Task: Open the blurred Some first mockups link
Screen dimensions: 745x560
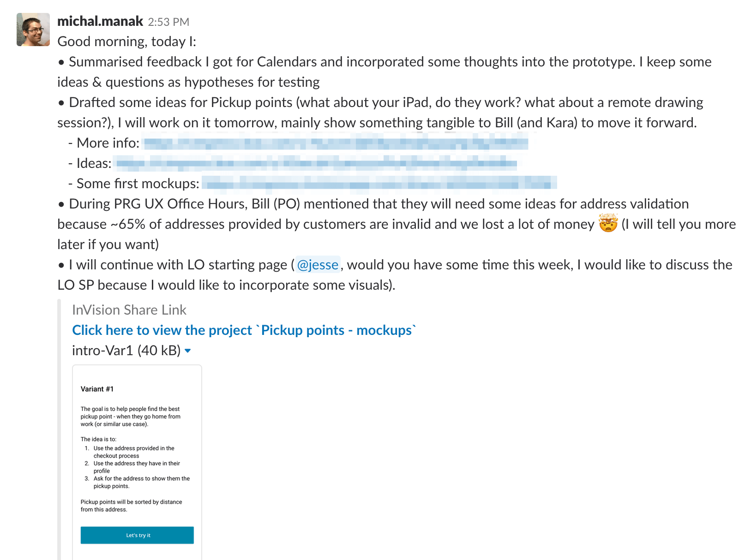Action: (379, 184)
